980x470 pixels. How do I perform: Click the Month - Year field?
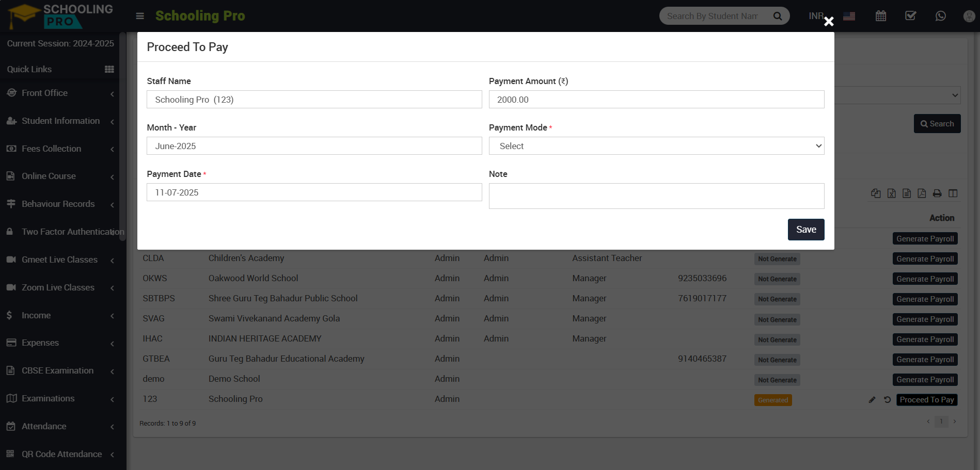[314, 146]
